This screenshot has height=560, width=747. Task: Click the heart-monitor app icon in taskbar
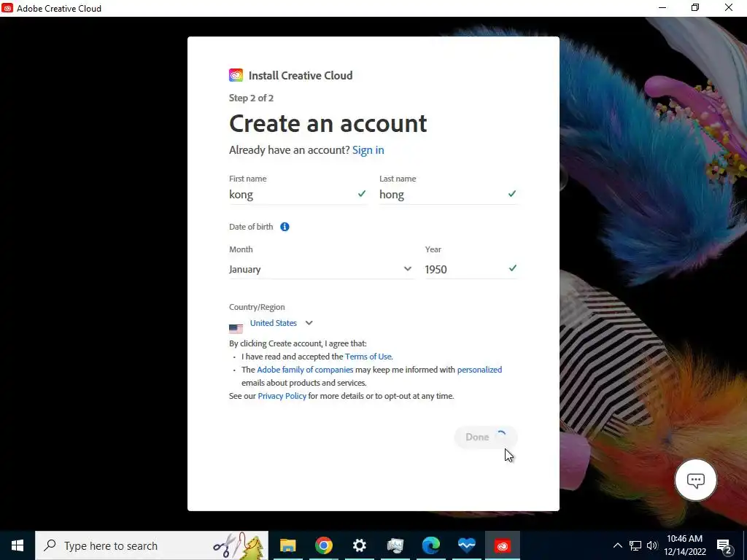tap(466, 545)
